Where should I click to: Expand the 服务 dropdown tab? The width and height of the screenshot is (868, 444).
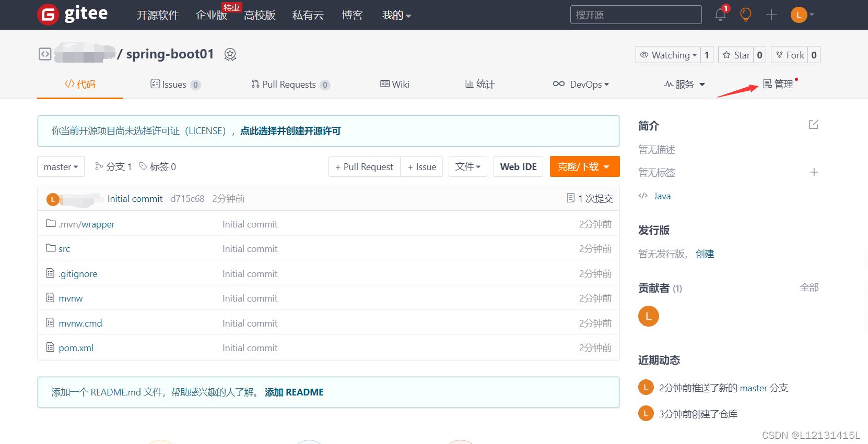[685, 84]
